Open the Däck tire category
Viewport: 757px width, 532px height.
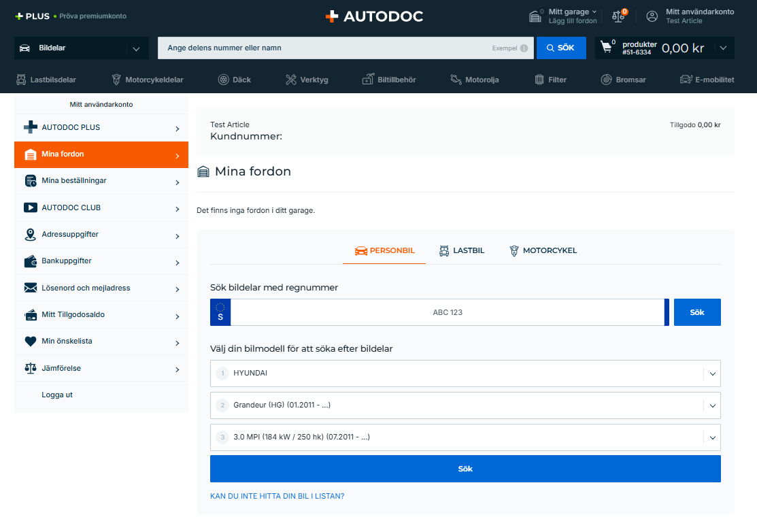[x=234, y=80]
